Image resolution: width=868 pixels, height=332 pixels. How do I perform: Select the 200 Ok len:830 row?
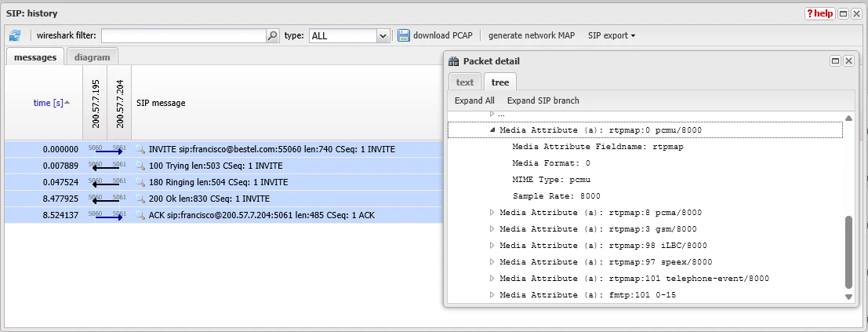coord(224,199)
